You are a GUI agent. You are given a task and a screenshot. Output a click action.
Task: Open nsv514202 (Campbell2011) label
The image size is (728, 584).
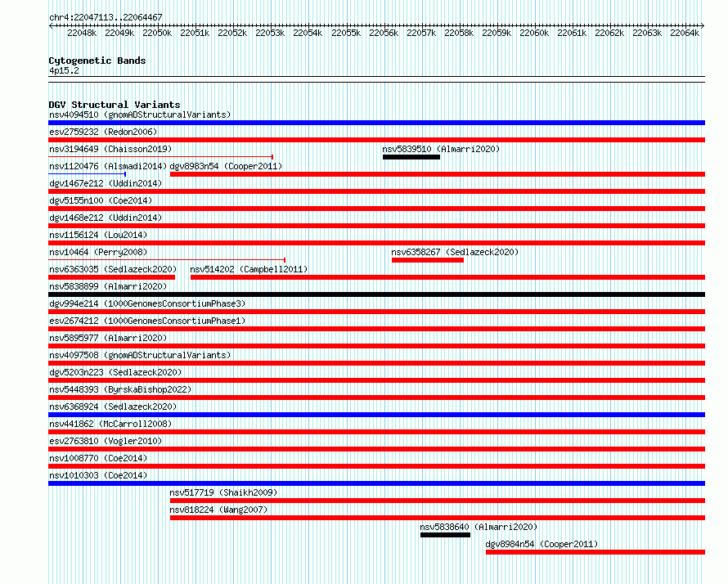click(x=249, y=269)
